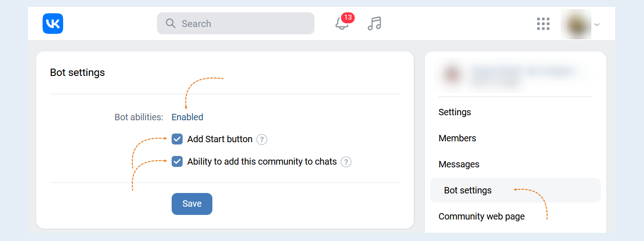
Task: Open the Members section
Action: (457, 138)
